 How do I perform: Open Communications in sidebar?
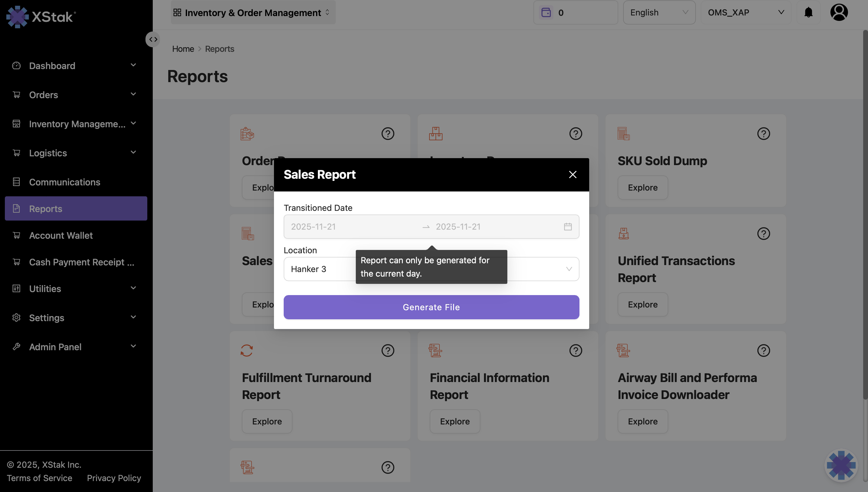coord(65,182)
